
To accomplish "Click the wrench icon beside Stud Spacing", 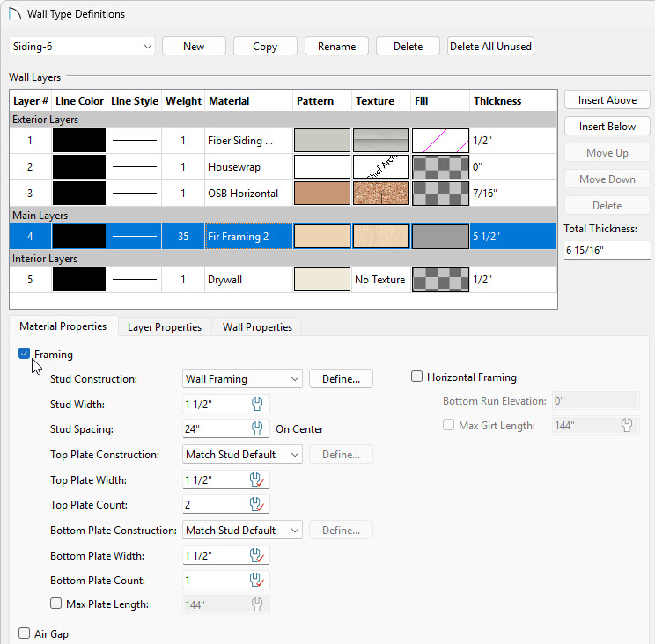I will (x=257, y=428).
